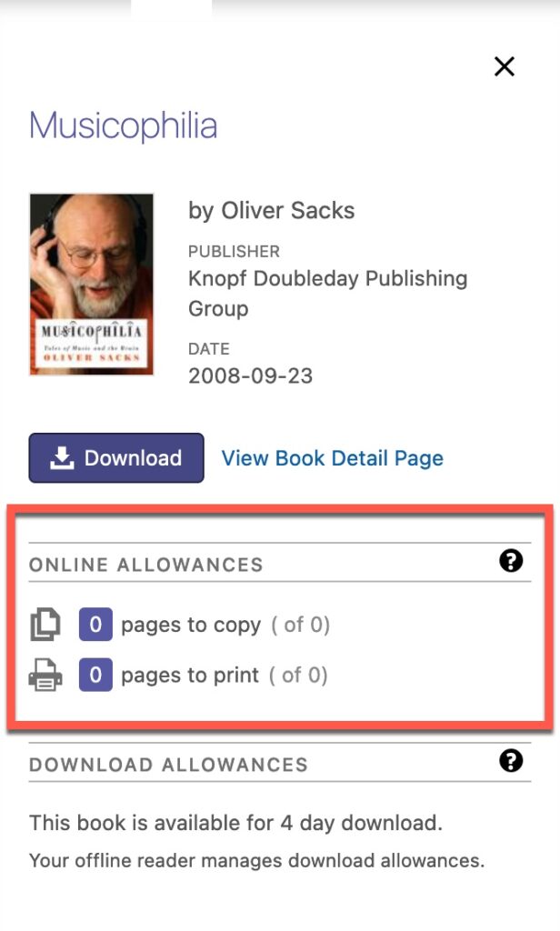Close the book details panel
The image size is (560, 931).
point(504,66)
